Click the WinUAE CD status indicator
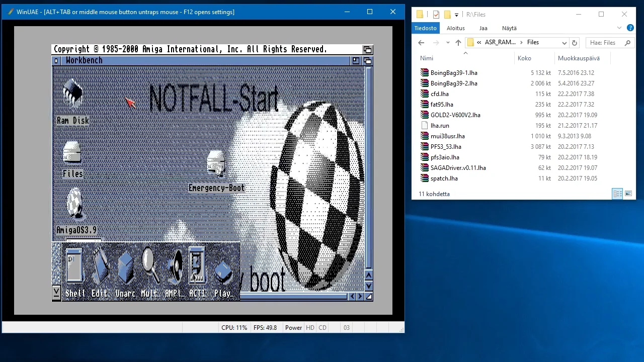This screenshot has width=644, height=362. (323, 327)
